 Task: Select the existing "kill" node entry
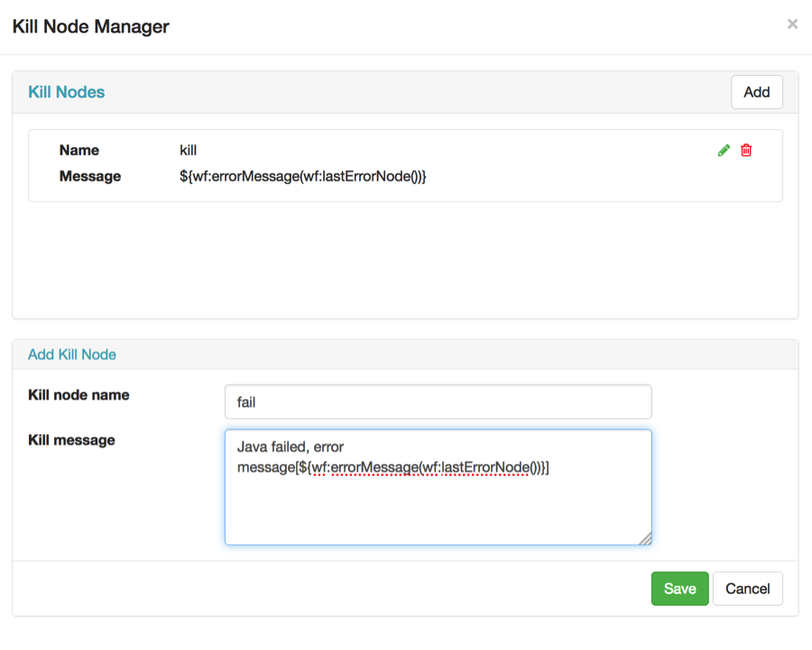(405, 164)
